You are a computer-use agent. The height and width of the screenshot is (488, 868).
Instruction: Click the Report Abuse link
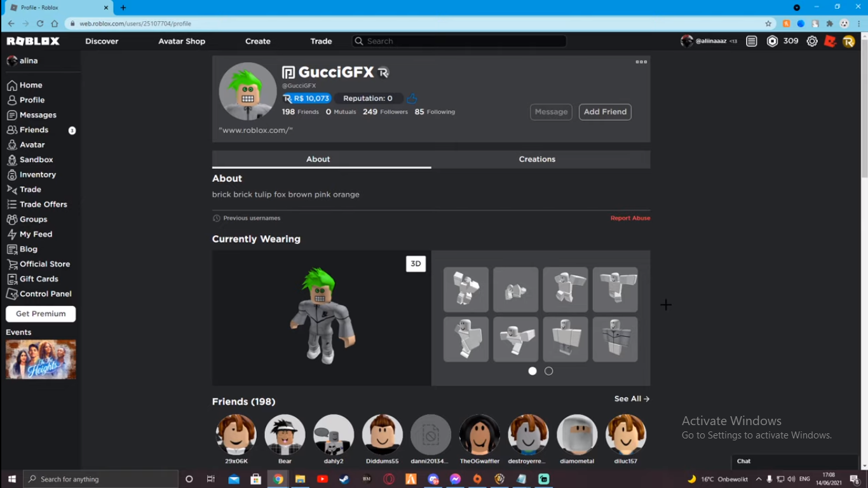coord(630,218)
